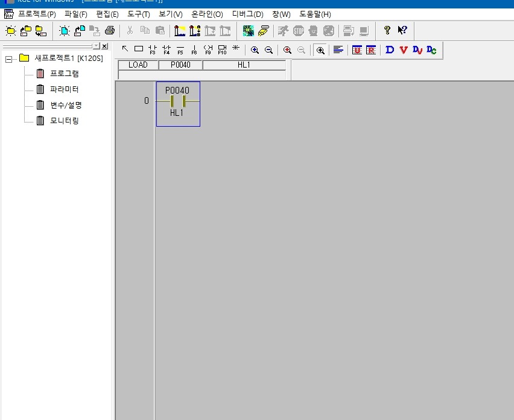The image size is (514, 420).
Task: Select 파라미터 in the project tree
Action: (x=64, y=89)
